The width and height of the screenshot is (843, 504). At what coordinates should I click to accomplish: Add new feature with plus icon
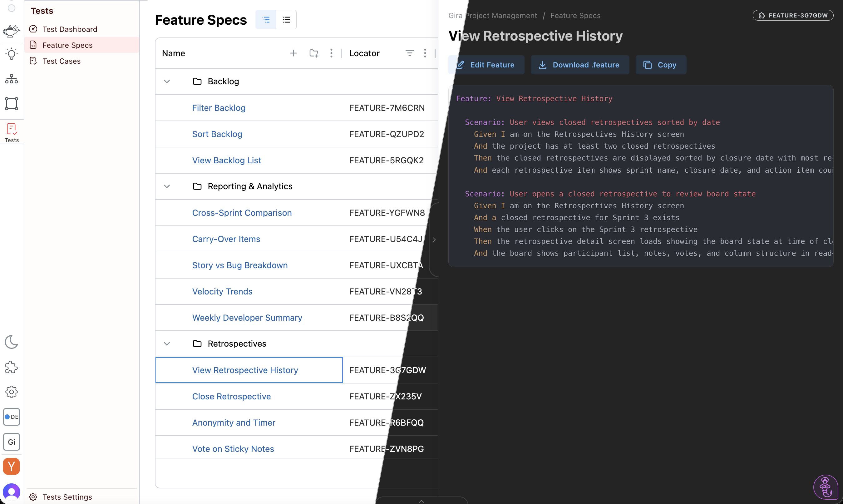point(293,53)
